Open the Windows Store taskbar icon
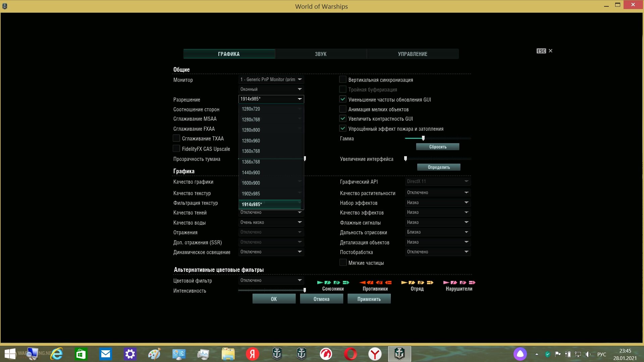 (x=81, y=354)
